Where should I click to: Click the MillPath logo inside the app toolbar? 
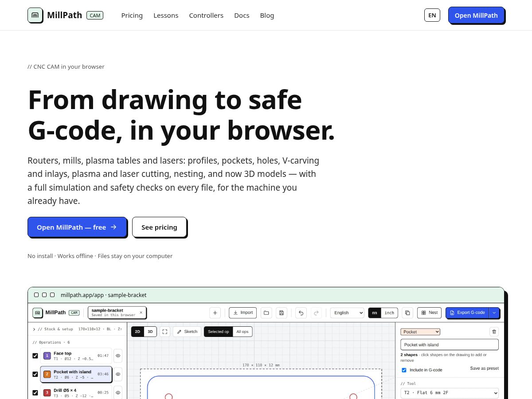click(38, 313)
